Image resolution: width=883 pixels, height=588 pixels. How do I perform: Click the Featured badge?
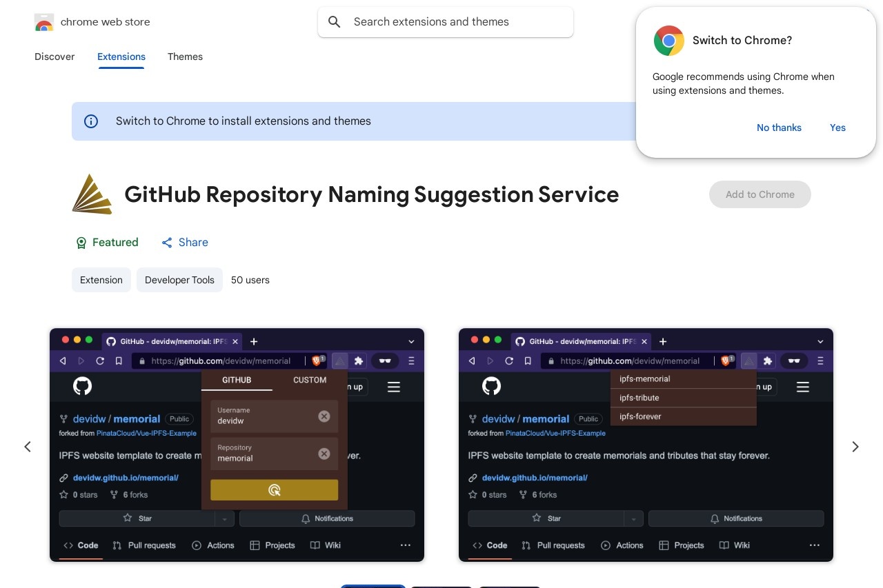[107, 243]
